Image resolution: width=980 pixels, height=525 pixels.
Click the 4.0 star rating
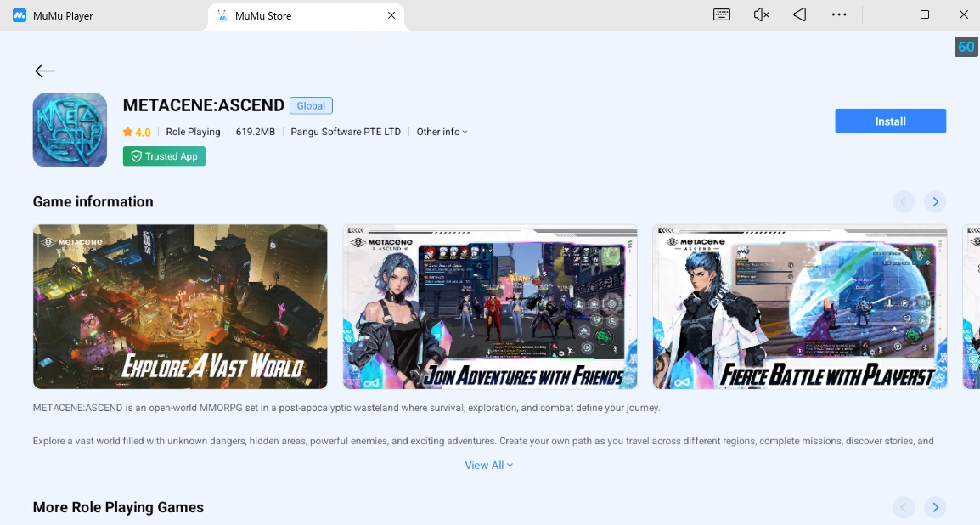pyautogui.click(x=137, y=132)
